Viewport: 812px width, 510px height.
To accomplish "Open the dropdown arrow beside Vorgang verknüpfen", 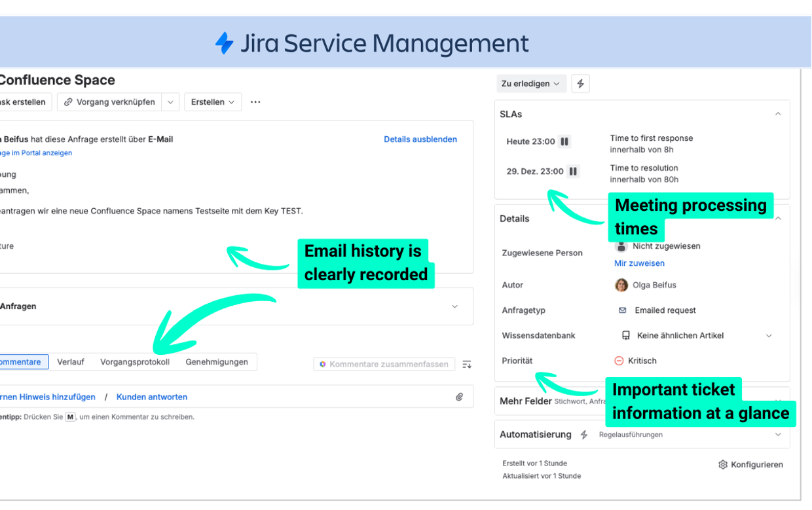I will tap(170, 102).
